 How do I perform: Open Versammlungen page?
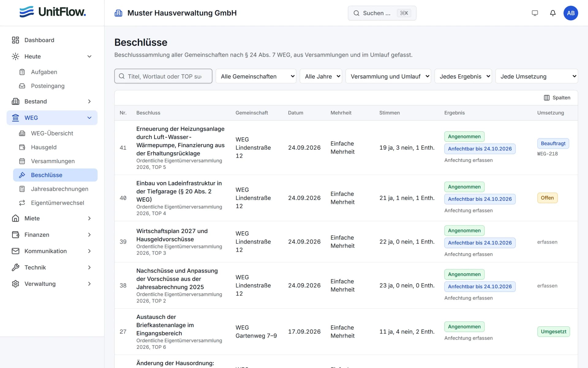[55, 161]
